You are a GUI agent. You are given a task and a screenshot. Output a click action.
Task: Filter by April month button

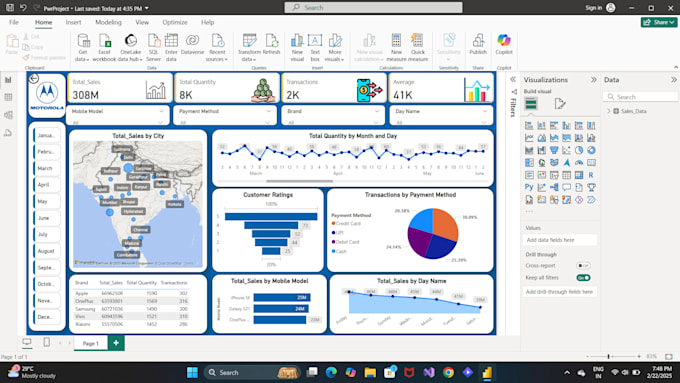click(47, 185)
